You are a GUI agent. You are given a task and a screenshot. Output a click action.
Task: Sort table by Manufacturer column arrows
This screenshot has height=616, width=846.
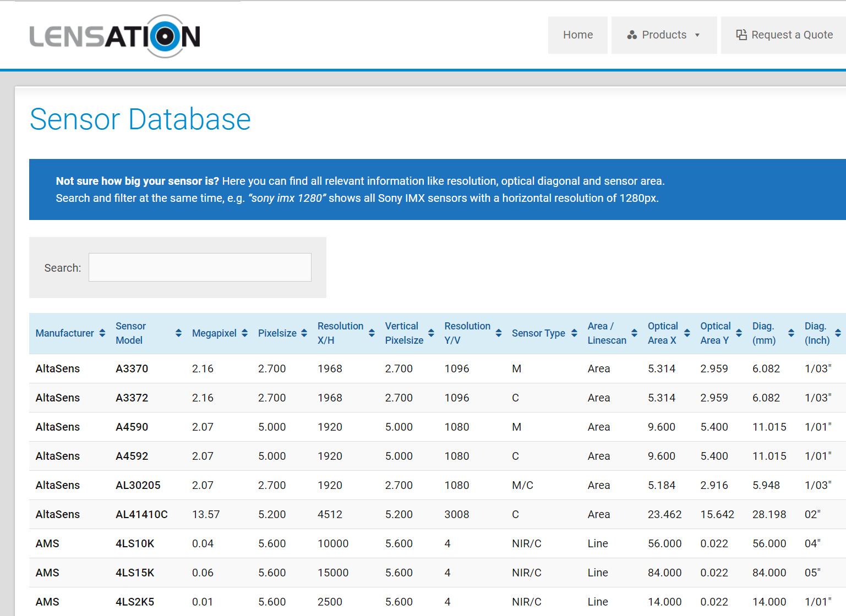point(102,333)
